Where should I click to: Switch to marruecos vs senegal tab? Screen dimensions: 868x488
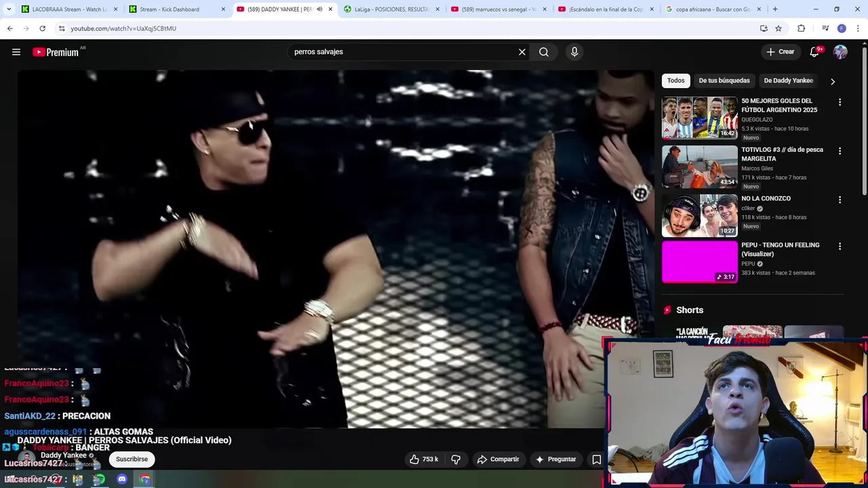[498, 9]
